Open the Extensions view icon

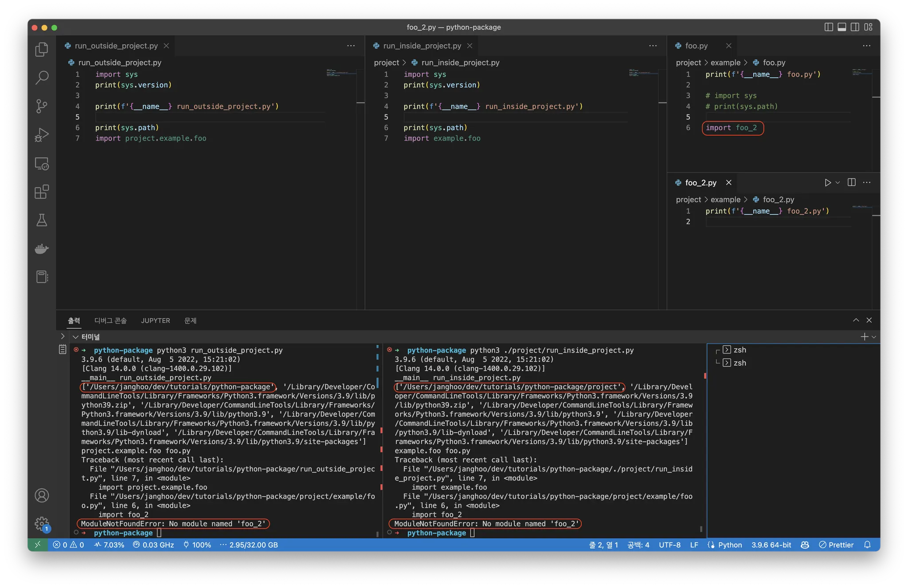[42, 192]
